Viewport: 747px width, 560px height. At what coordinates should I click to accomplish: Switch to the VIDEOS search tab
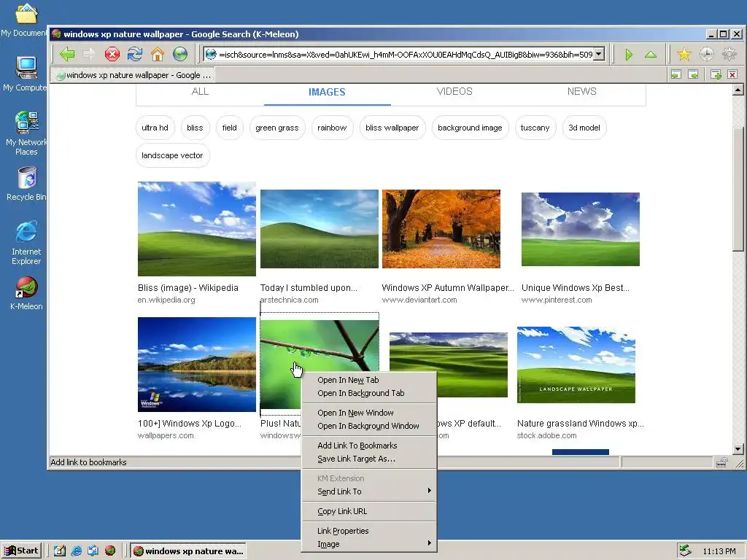pos(454,91)
